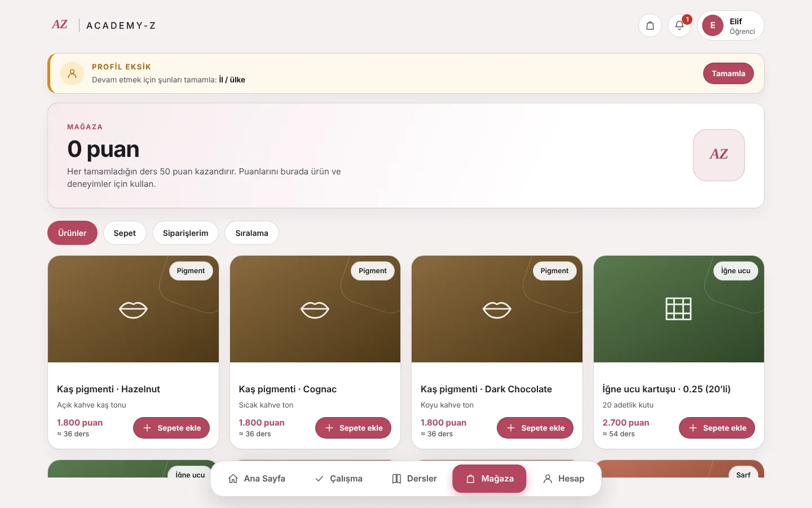
Task: Click grid icon on needle cartridge image
Action: 678,309
